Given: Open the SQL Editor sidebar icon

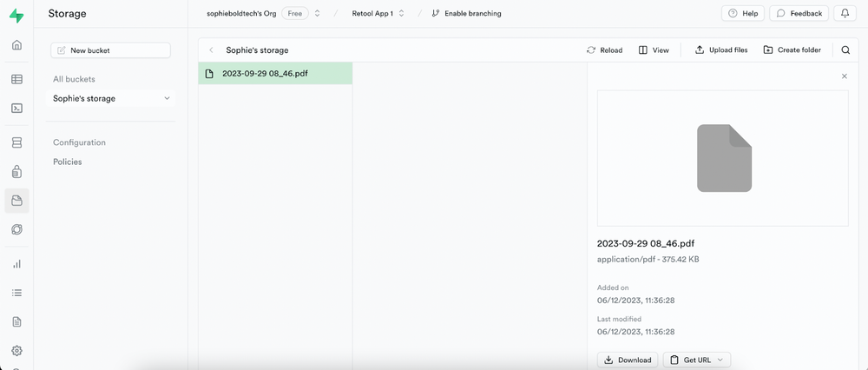Looking at the screenshot, I should point(16,109).
